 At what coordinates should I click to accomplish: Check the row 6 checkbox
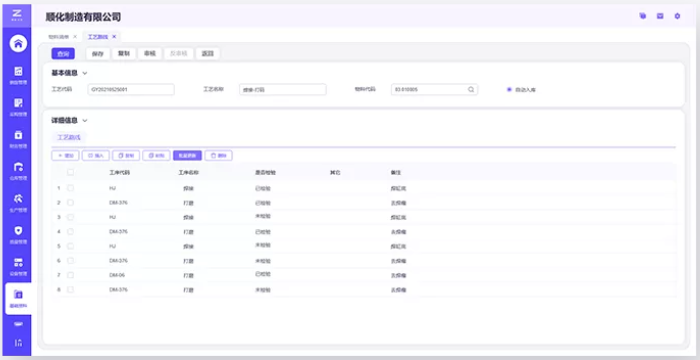click(x=71, y=260)
